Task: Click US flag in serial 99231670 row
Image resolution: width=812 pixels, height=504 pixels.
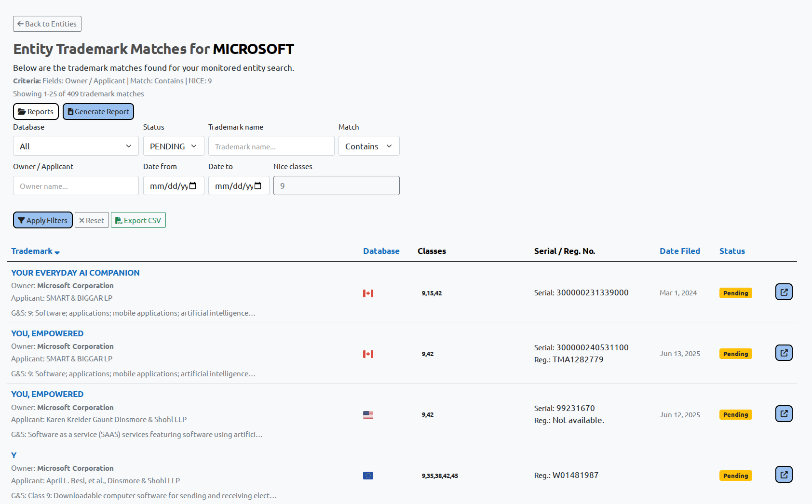Action: coord(368,415)
